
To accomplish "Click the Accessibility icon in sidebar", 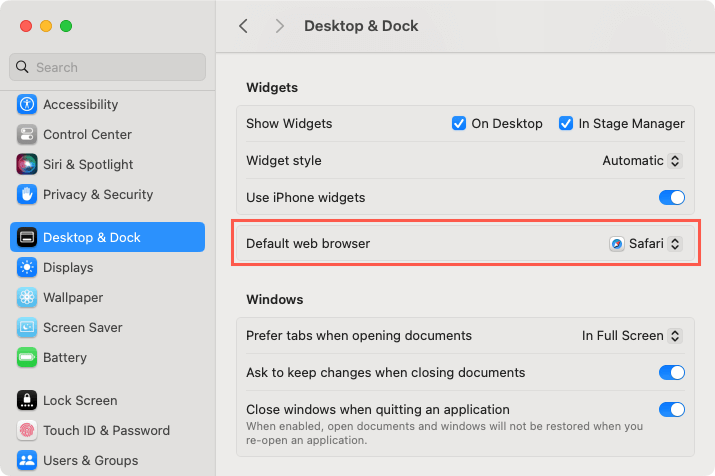I will (27, 105).
